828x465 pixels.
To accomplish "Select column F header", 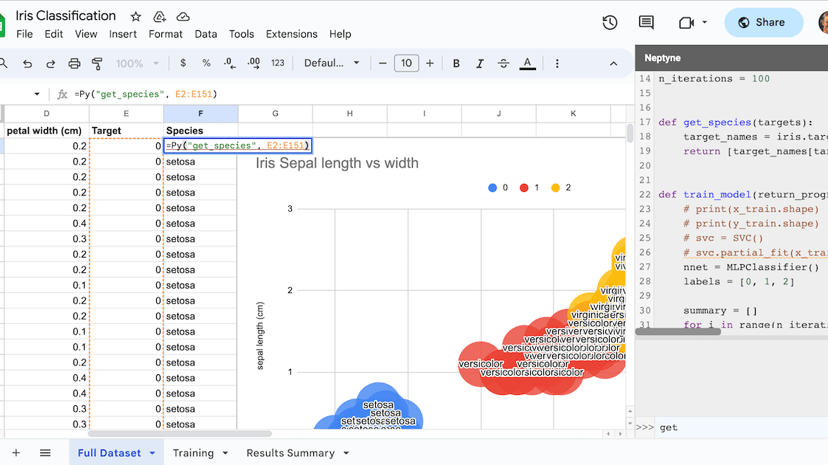I will 201,113.
